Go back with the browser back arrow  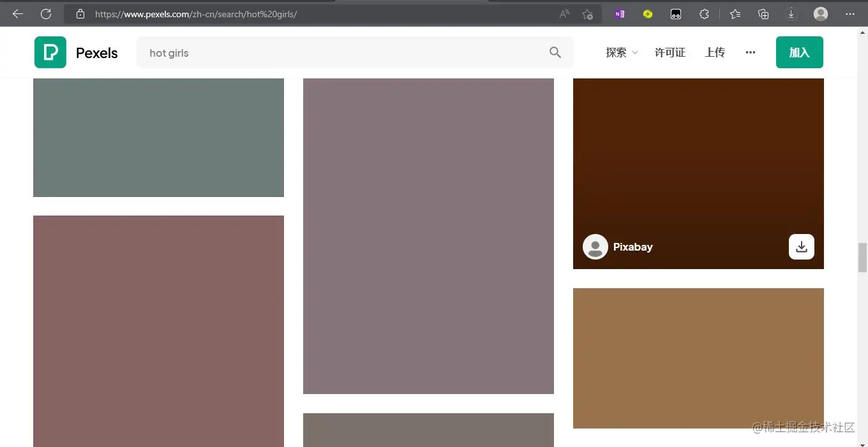[18, 14]
